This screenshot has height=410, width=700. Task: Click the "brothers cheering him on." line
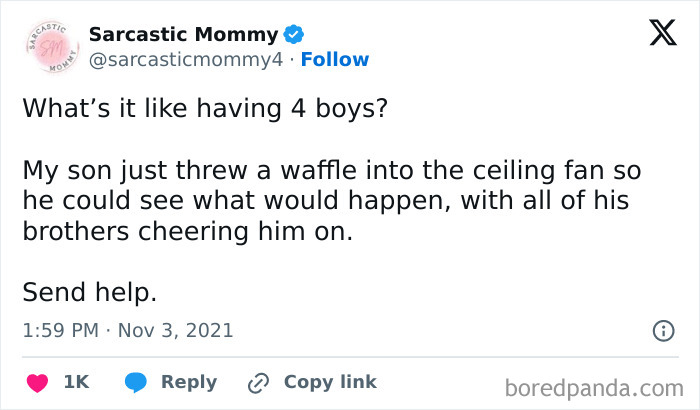click(x=190, y=232)
